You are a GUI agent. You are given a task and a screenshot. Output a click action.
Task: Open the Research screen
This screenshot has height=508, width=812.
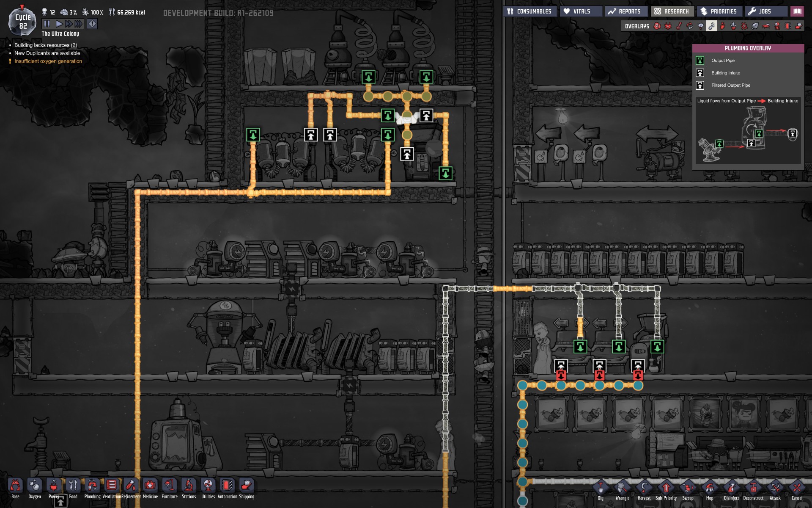tap(672, 11)
